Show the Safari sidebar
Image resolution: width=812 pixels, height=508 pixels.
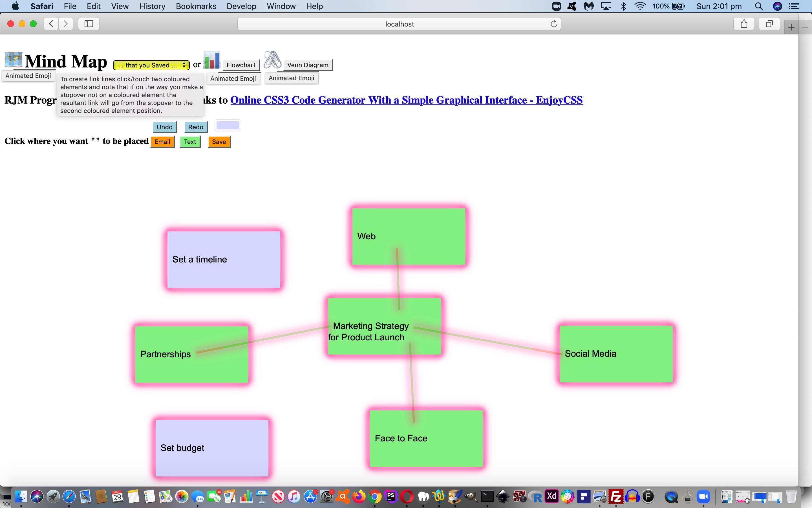pos(89,23)
